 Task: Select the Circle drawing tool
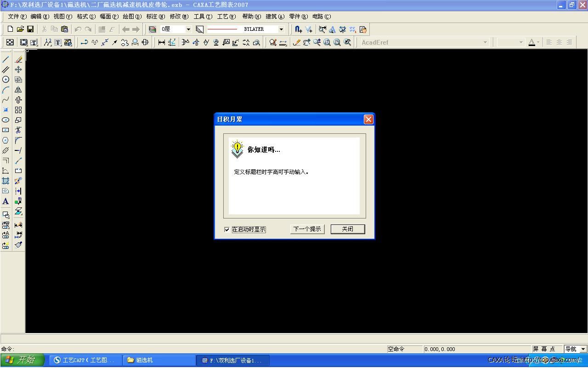6,79
